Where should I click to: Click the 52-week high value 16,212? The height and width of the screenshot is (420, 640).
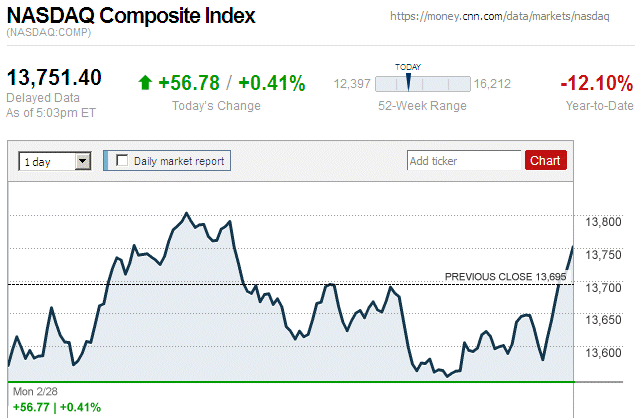(x=492, y=84)
